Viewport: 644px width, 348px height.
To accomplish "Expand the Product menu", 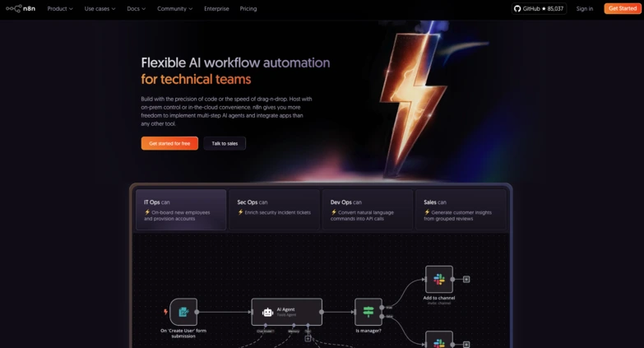I will point(60,8).
